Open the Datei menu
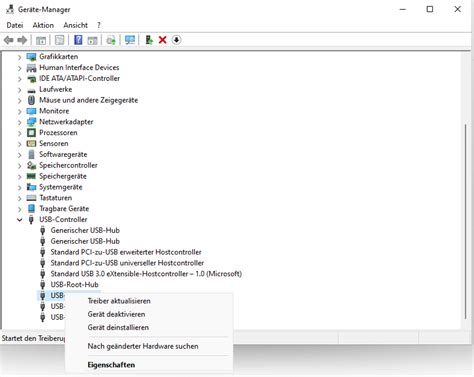 coord(15,25)
